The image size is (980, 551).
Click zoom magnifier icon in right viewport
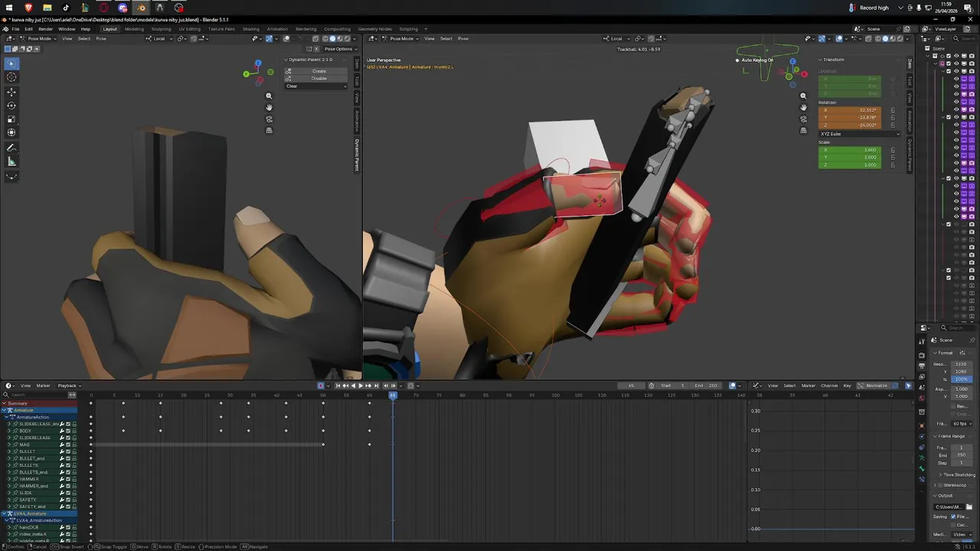[803, 96]
